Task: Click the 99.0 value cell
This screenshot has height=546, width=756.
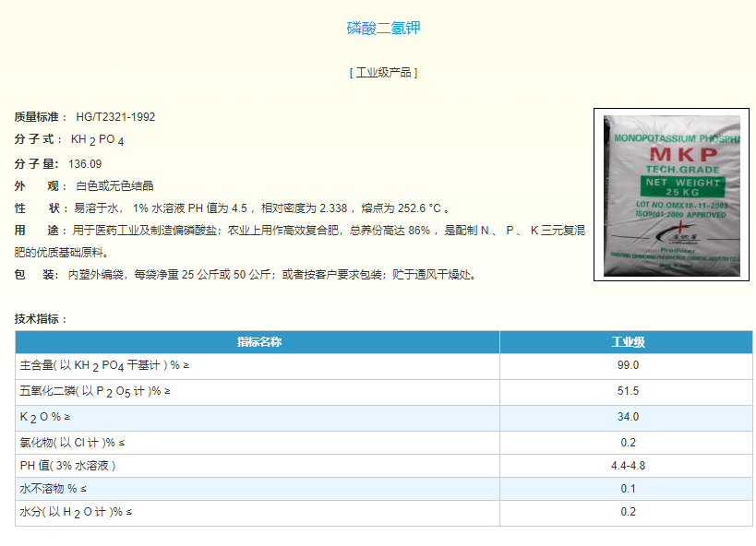Action: click(628, 365)
